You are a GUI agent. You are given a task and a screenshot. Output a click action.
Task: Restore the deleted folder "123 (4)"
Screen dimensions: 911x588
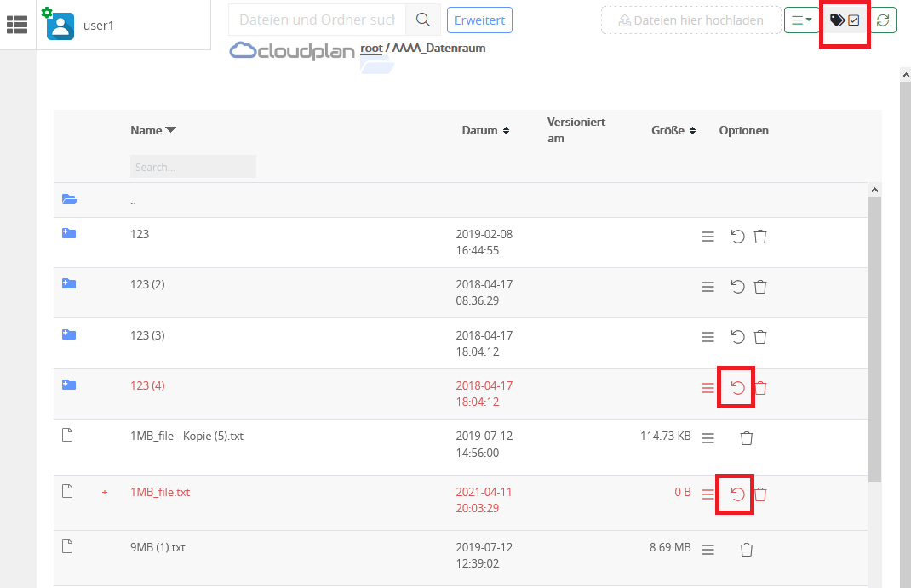(x=736, y=386)
